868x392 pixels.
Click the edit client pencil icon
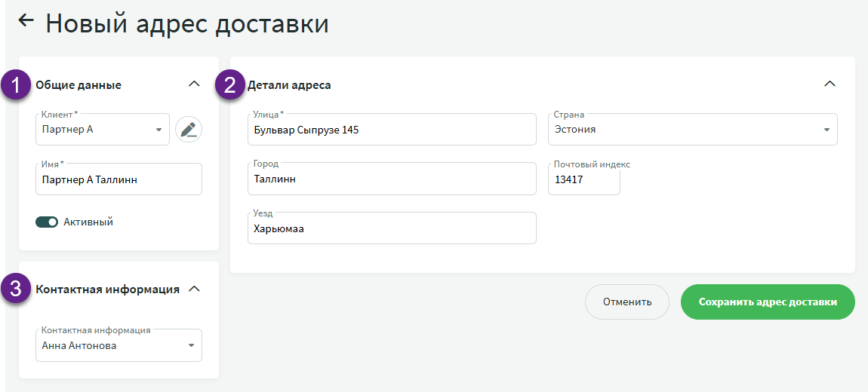point(189,130)
